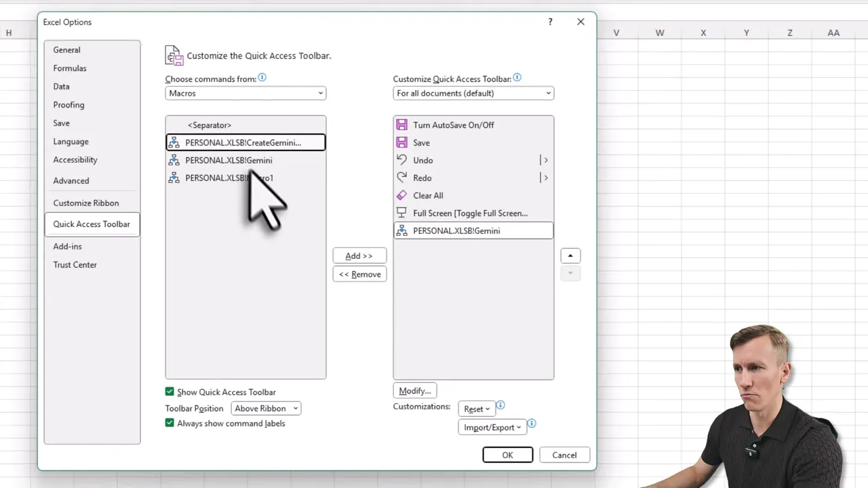Disable Always show command labels
Image resolution: width=868 pixels, height=488 pixels.
[170, 423]
